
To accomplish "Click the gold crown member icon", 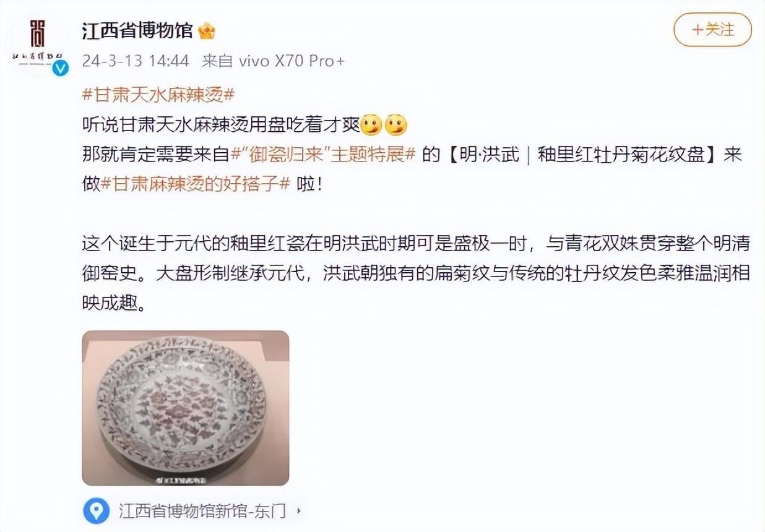I will coord(206,30).
